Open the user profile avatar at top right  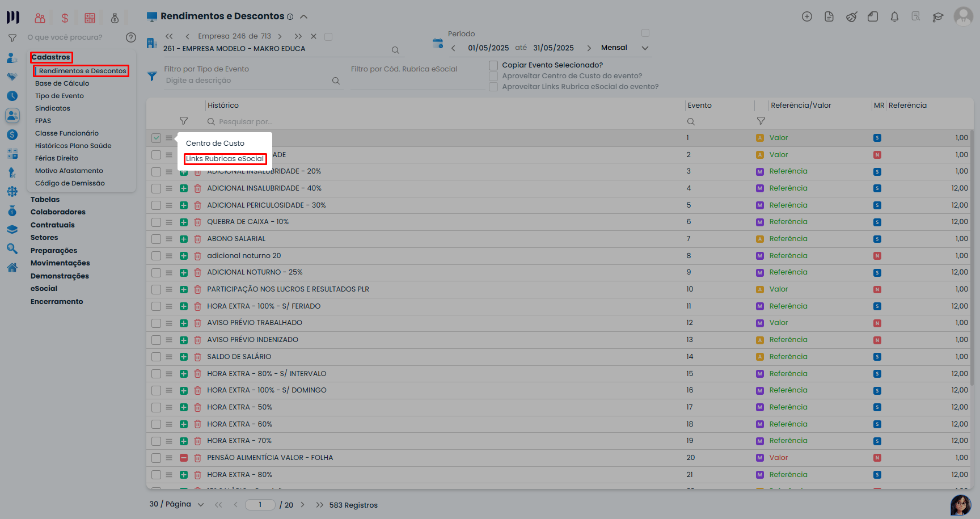click(x=964, y=16)
